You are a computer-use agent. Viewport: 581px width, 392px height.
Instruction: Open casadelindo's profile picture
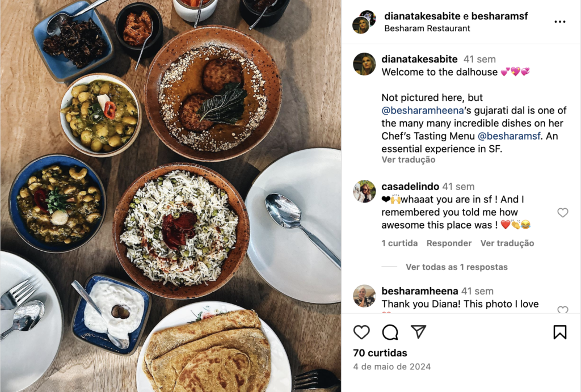click(x=364, y=191)
